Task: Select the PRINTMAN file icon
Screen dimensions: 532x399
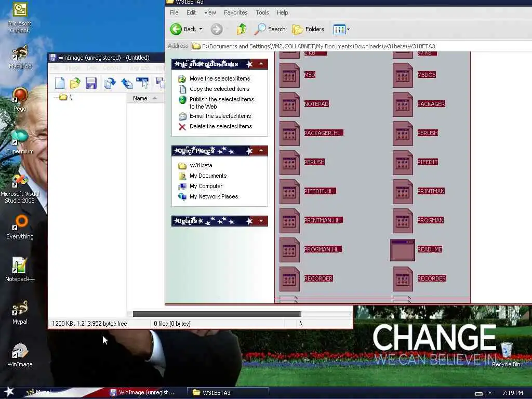Action: tap(403, 192)
